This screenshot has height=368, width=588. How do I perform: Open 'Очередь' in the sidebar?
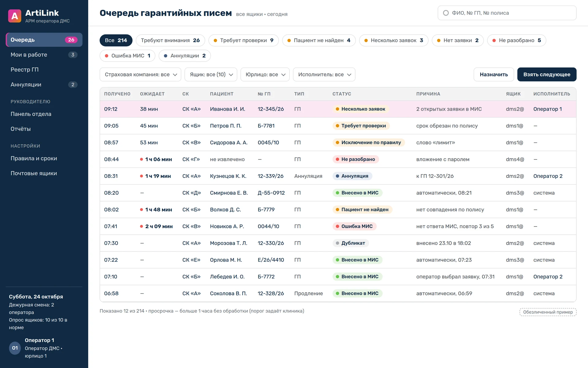(x=44, y=40)
